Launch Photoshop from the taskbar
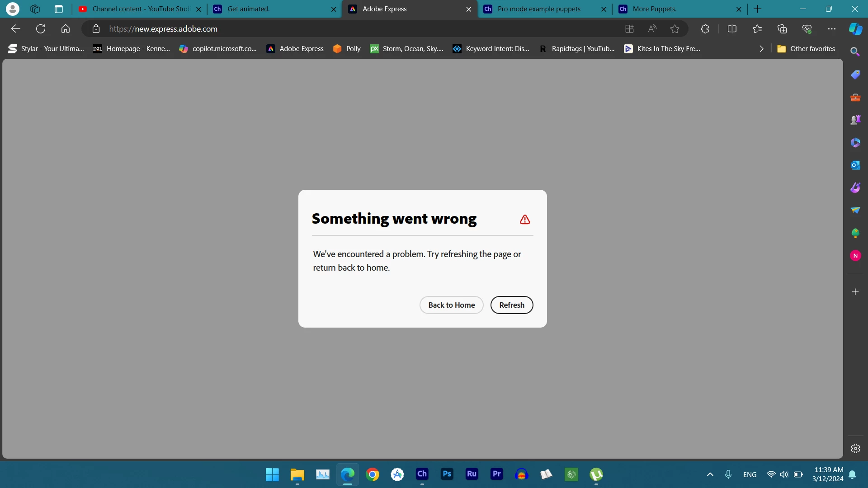Screen dimensions: 868x488 (x=447, y=474)
